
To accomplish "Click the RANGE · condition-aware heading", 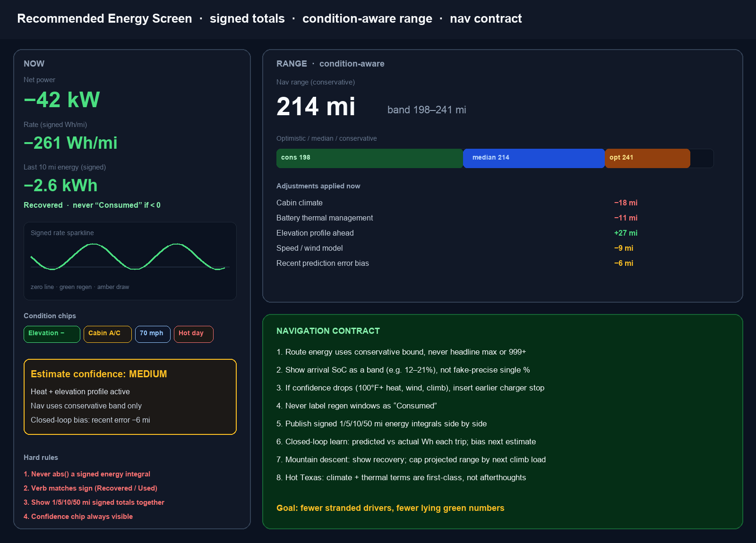I will pos(330,64).
